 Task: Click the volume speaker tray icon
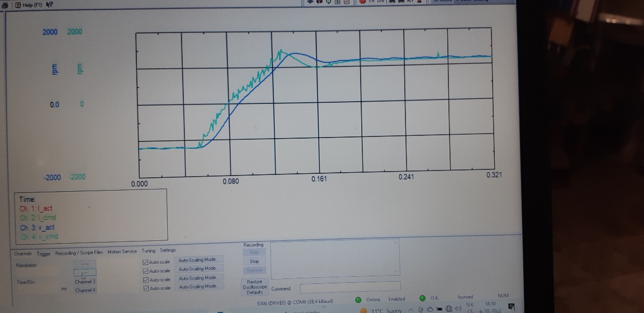[x=457, y=308]
